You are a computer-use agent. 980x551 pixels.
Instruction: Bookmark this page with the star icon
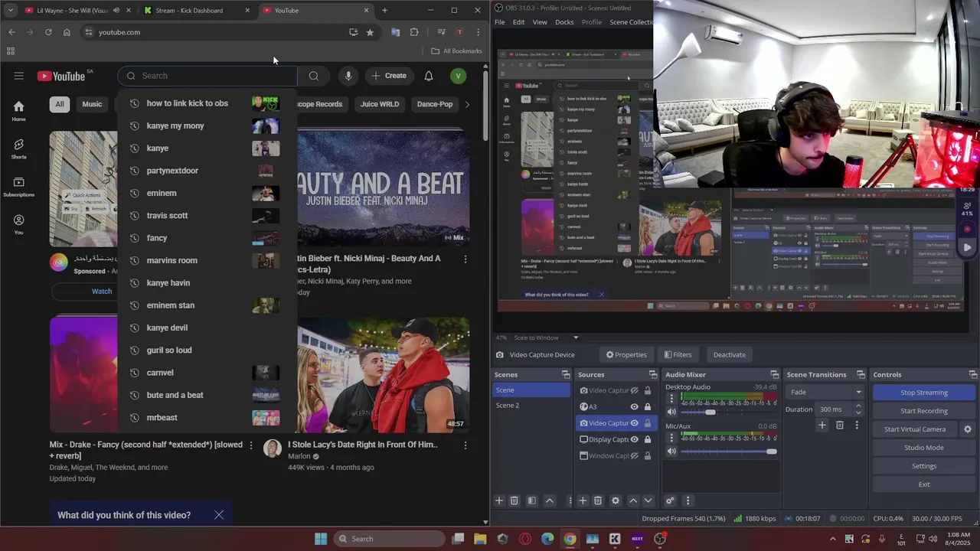point(370,32)
